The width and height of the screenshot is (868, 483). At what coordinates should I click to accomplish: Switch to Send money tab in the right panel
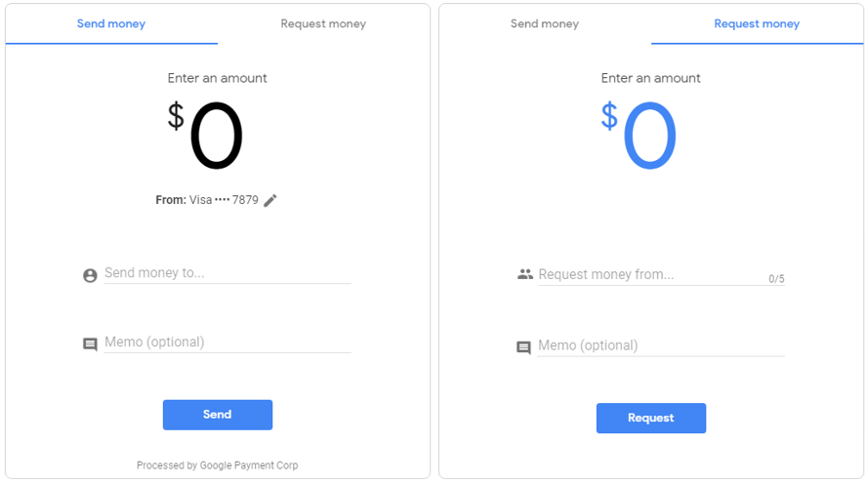545,23
